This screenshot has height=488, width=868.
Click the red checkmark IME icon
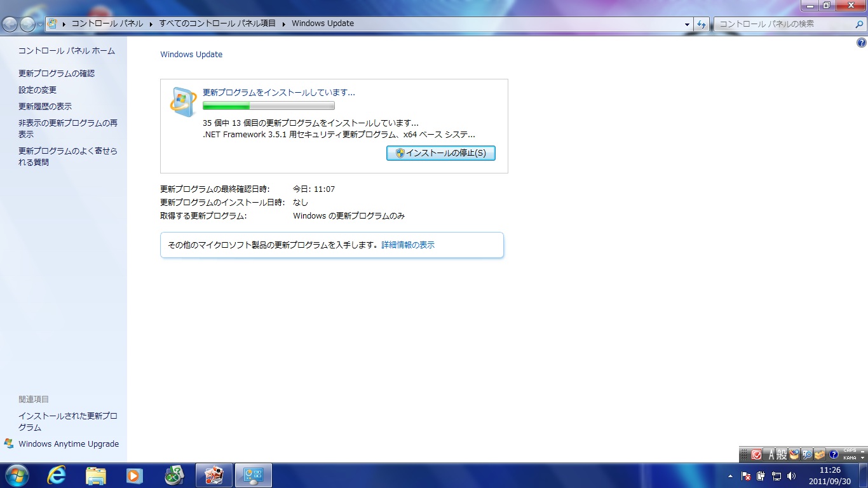[x=756, y=454]
